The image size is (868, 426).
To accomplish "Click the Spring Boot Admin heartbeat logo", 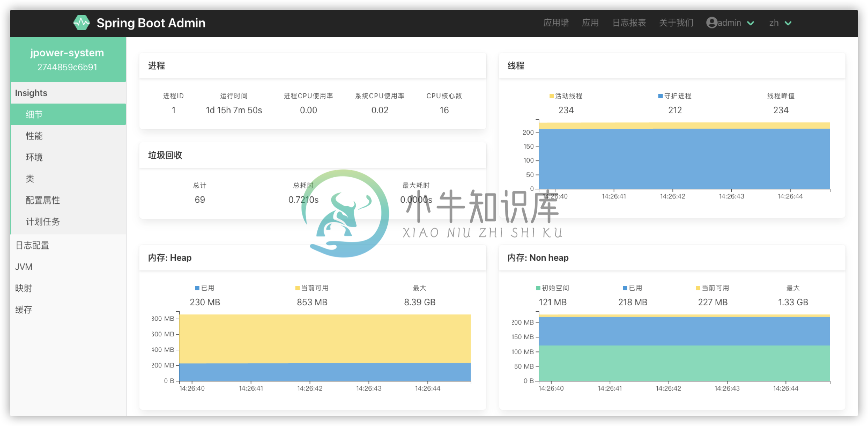I will (x=81, y=23).
